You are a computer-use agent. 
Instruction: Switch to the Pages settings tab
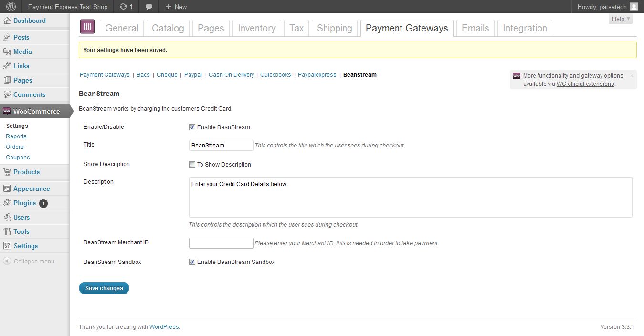211,28
